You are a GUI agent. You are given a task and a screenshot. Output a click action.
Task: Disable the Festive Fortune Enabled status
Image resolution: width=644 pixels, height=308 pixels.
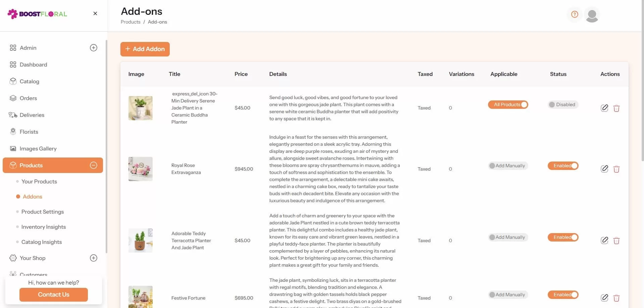[563, 295]
